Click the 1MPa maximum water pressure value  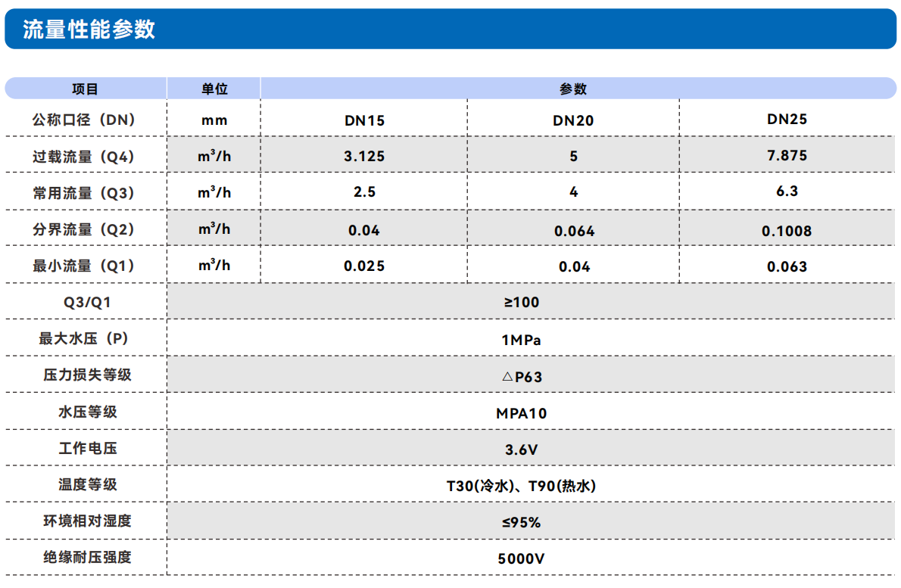tap(522, 340)
